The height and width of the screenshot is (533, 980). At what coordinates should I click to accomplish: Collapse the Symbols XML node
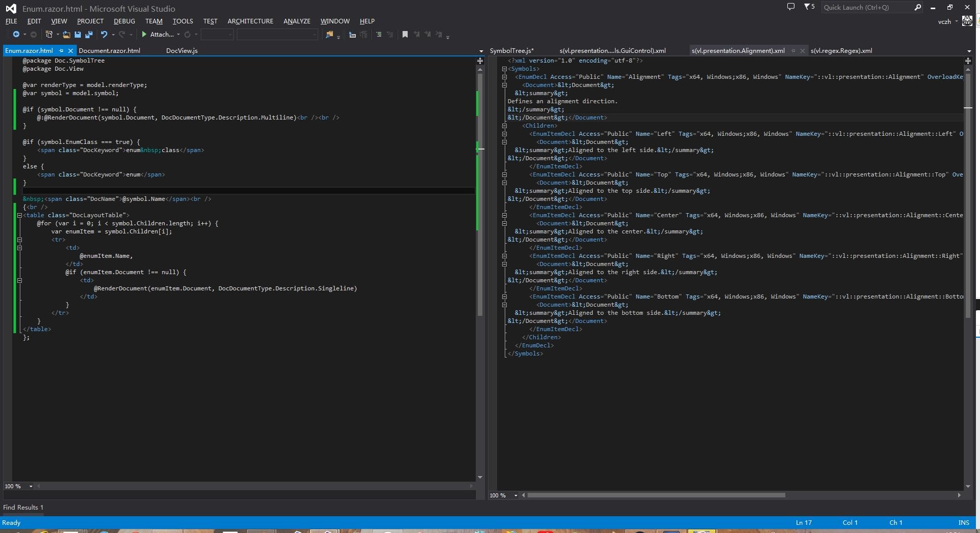(504, 69)
